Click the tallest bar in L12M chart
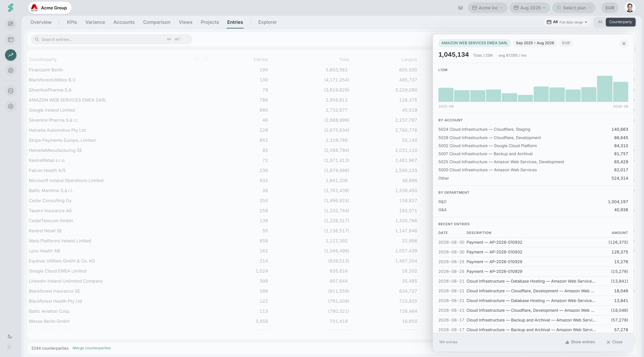The height and width of the screenshot is (357, 644). [605, 89]
